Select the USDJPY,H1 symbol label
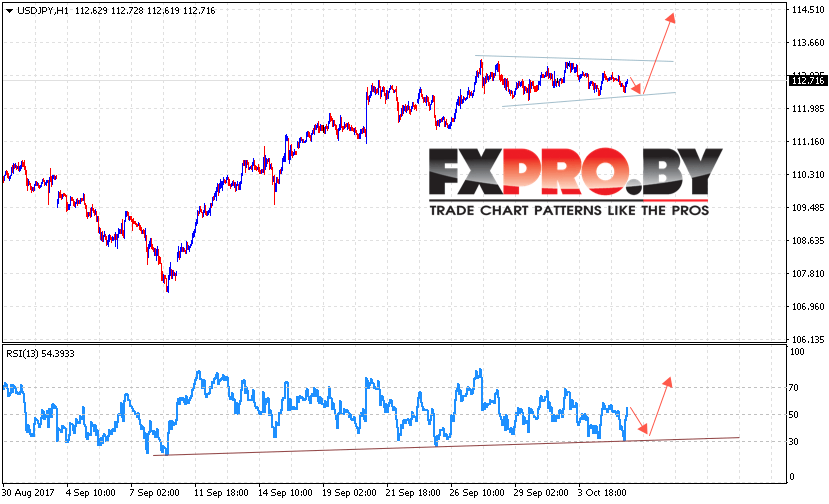829x504 pixels. pos(43,11)
